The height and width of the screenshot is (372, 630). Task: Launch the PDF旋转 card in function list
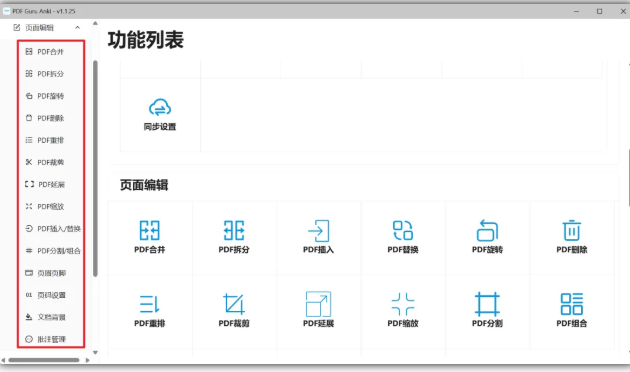pos(487,237)
